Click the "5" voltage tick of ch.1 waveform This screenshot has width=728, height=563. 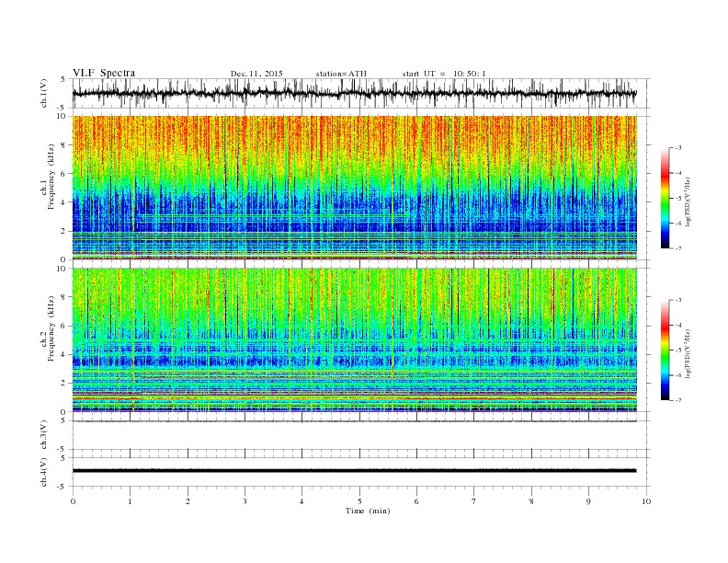(x=63, y=79)
